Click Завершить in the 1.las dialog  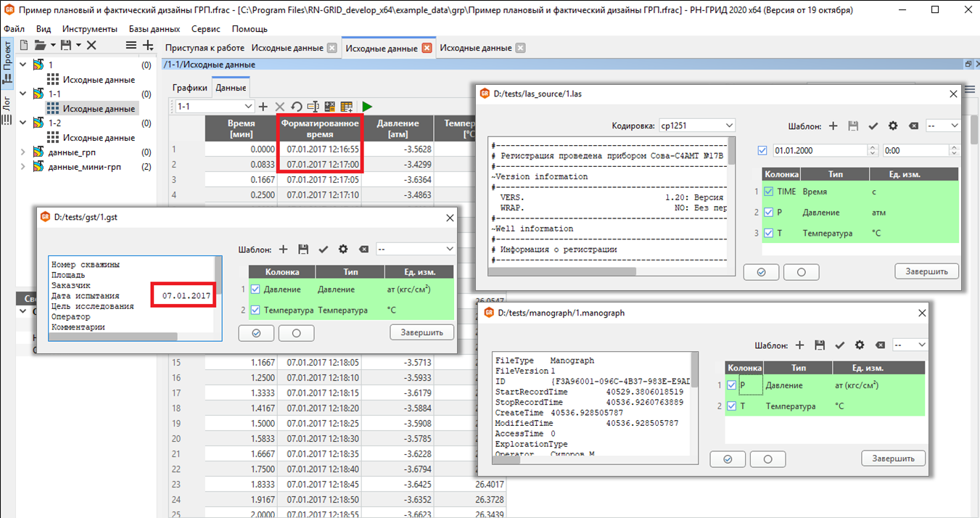pos(926,271)
